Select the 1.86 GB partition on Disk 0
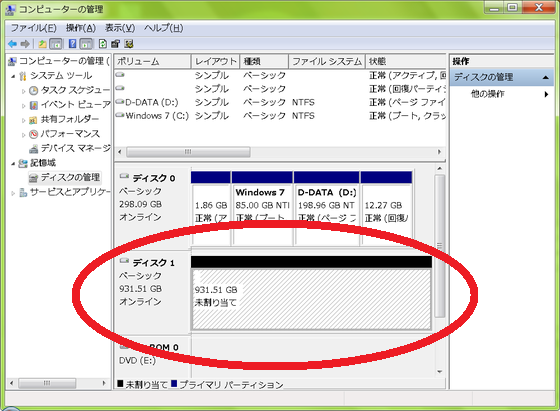 tap(211, 208)
